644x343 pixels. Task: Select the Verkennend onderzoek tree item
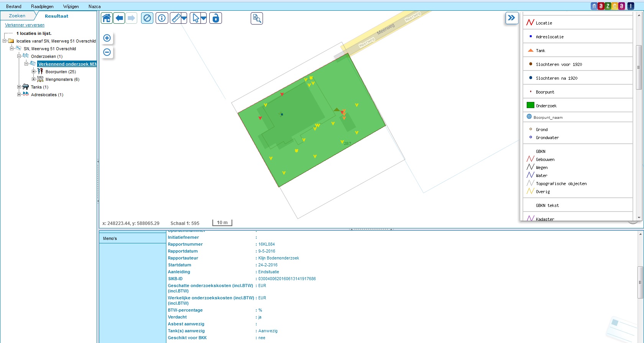tap(67, 64)
